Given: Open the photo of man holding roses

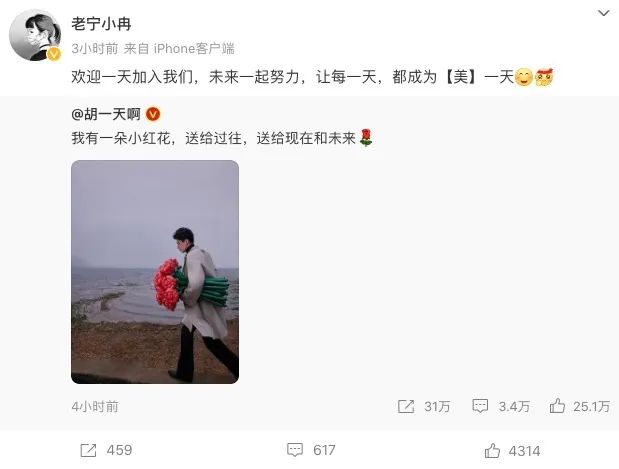Looking at the screenshot, I should click(155, 272).
